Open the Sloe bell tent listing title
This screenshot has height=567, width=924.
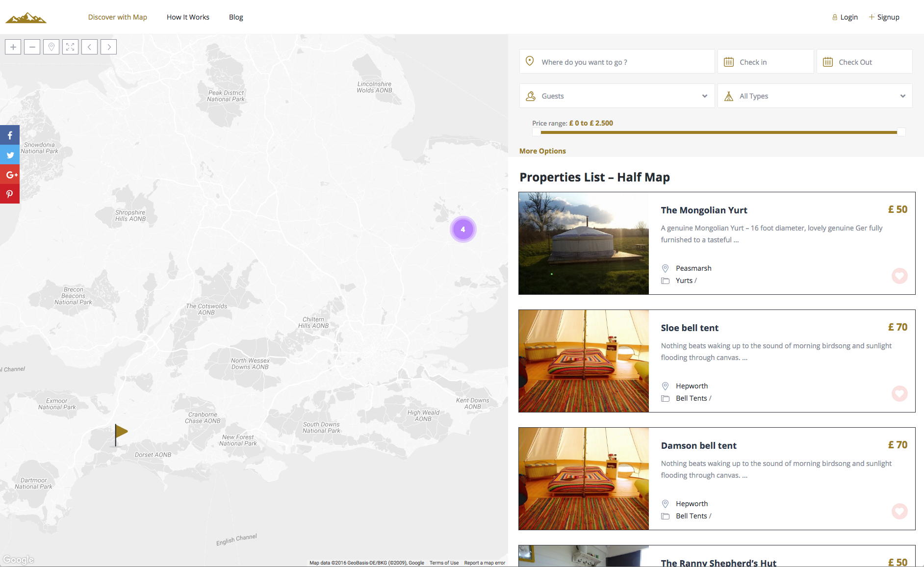690,328
